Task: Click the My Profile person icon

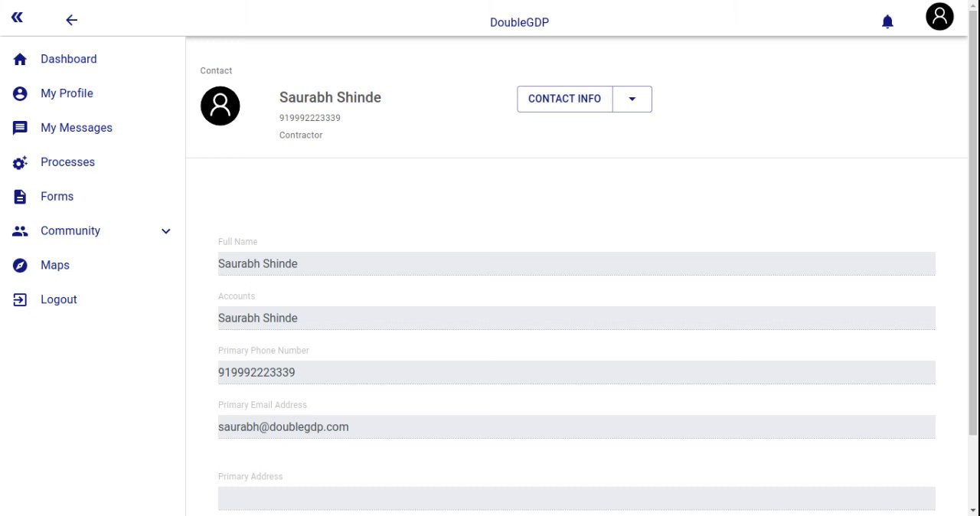Action: (x=20, y=93)
